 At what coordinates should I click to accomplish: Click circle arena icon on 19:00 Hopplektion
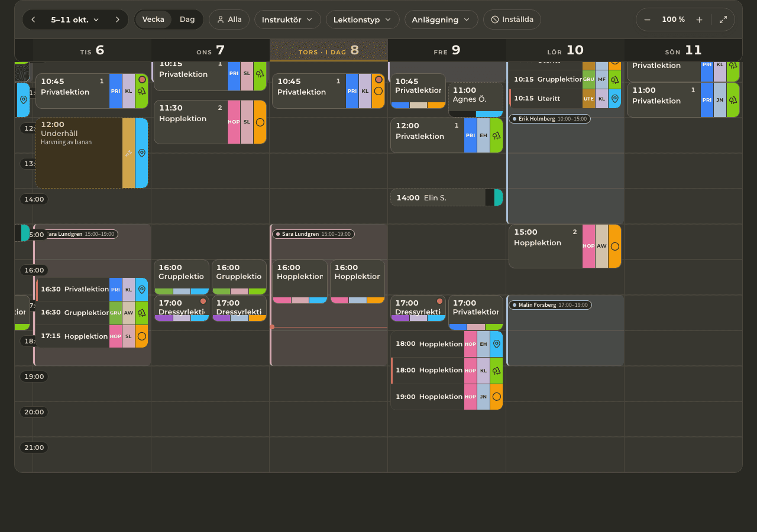496,397
